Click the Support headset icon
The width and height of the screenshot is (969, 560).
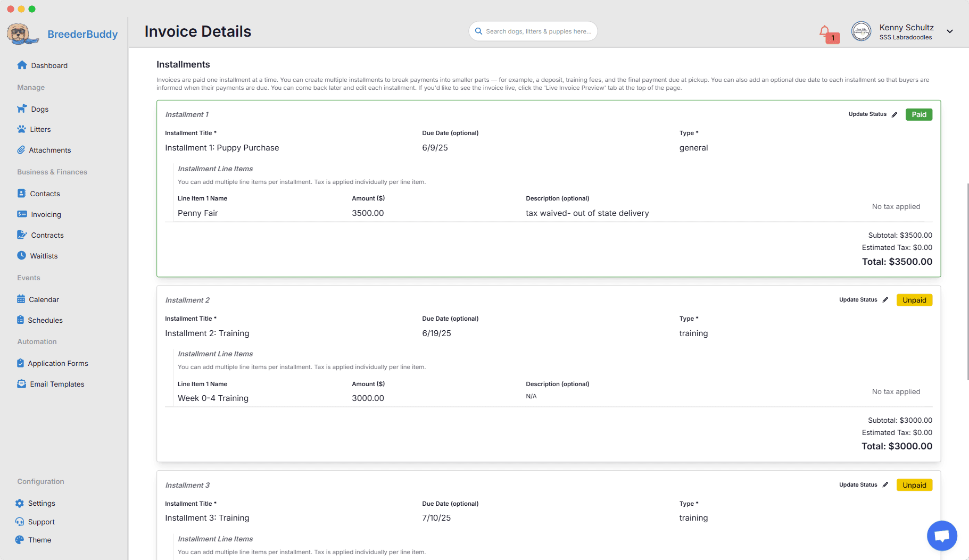pyautogui.click(x=20, y=522)
